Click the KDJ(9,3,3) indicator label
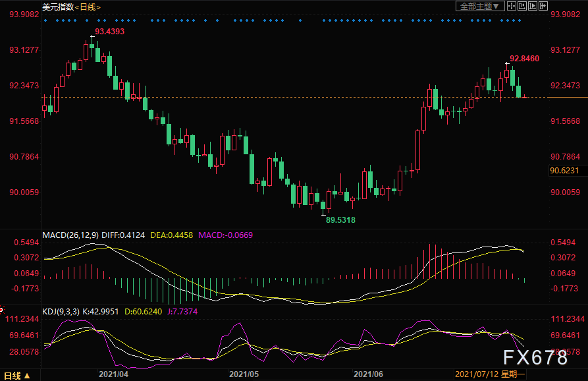 61,312
